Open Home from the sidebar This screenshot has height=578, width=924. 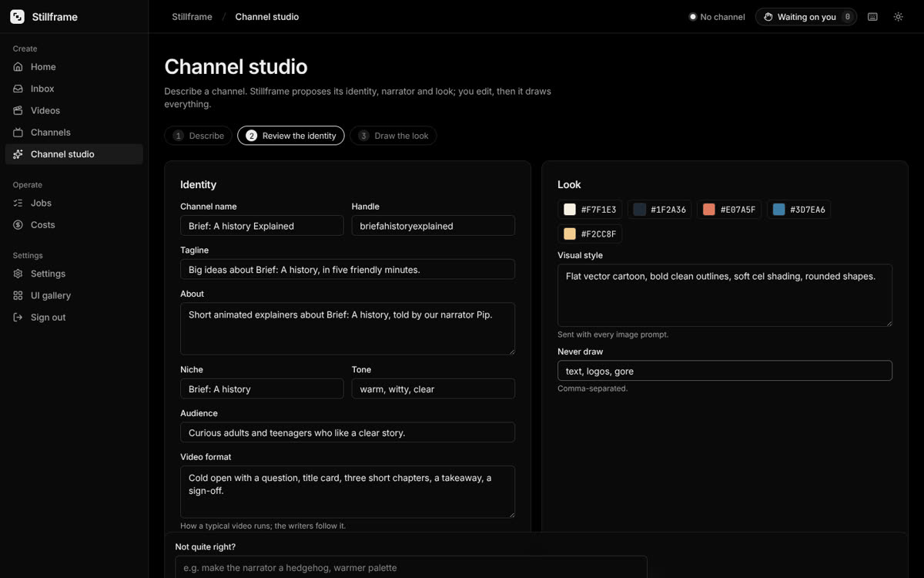click(74, 67)
